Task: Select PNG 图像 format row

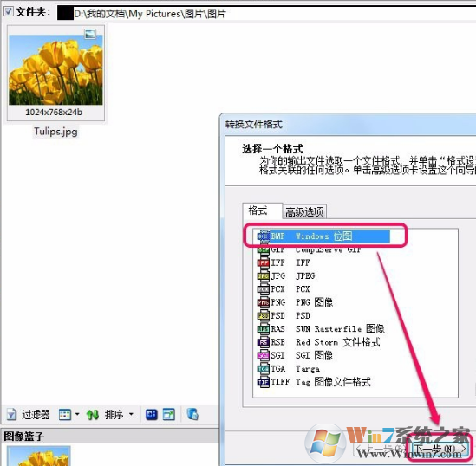Action: tap(295, 302)
